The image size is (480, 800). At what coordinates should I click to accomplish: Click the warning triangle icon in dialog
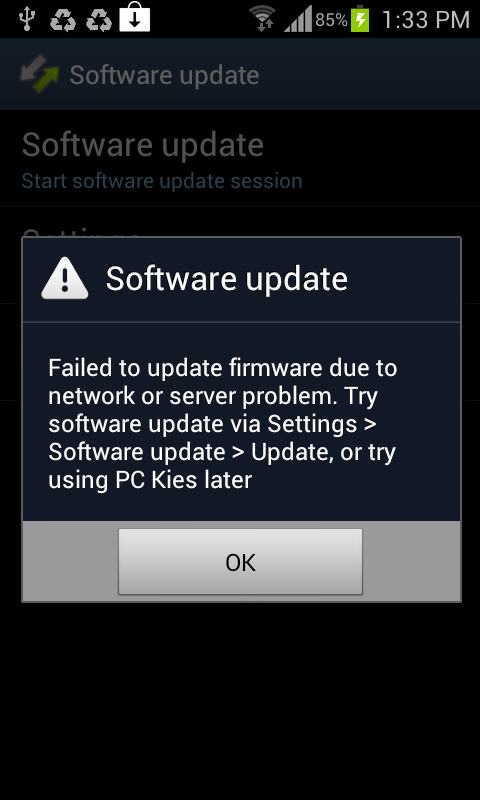(x=65, y=278)
